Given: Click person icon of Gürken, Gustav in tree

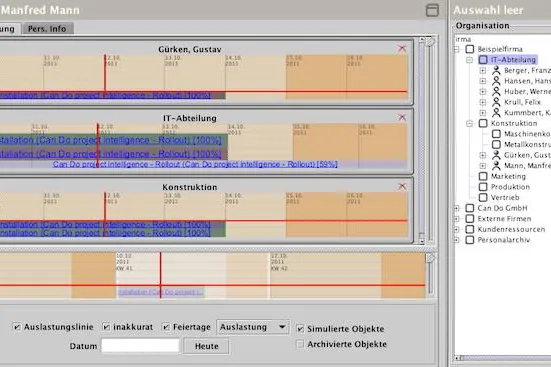Looking at the screenshot, I should point(496,155).
